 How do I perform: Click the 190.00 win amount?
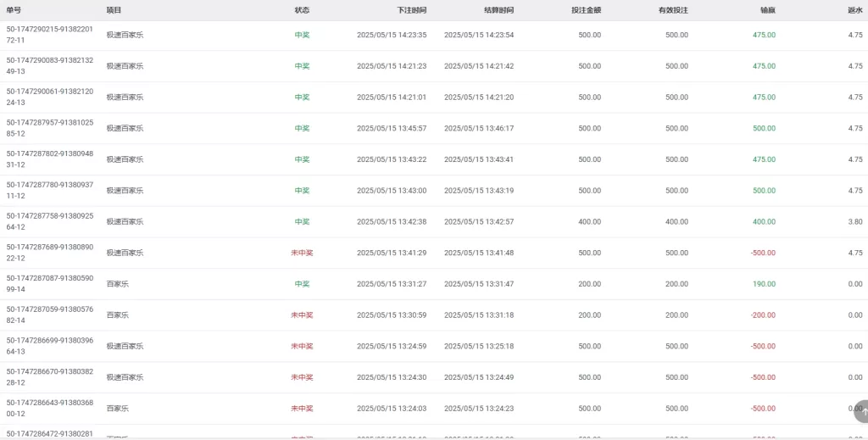click(764, 284)
